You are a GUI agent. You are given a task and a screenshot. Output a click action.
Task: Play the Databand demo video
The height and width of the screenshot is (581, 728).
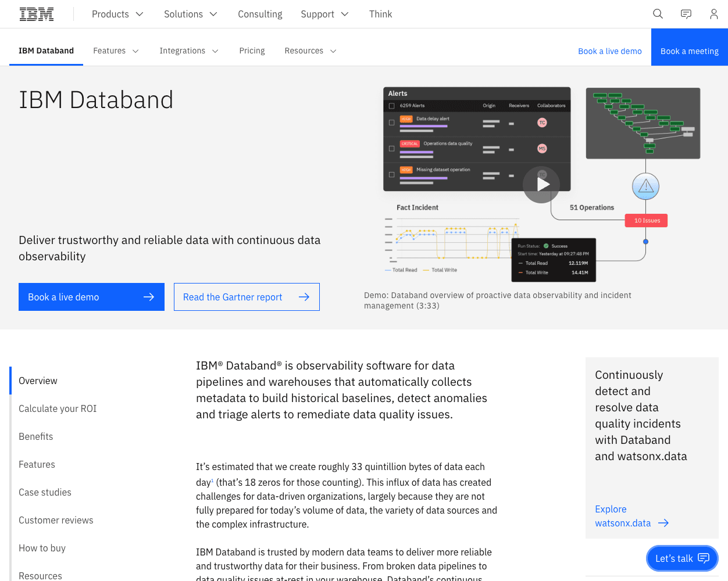(x=541, y=185)
